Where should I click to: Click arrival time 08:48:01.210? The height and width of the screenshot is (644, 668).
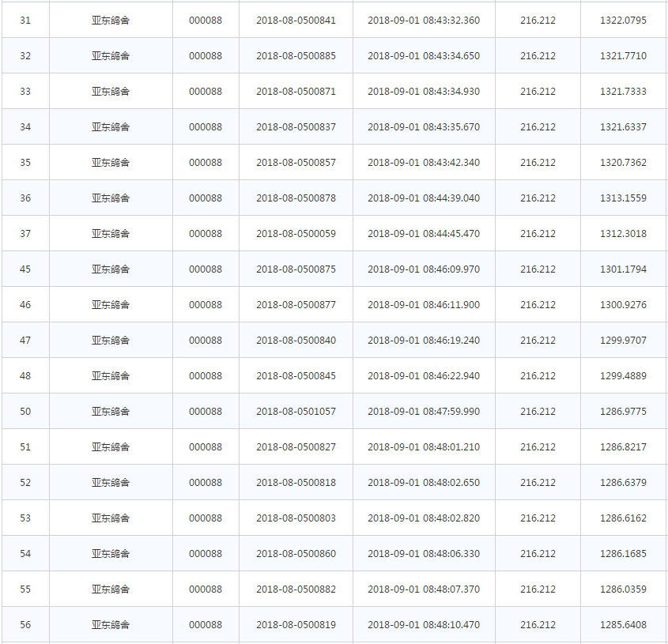pyautogui.click(x=451, y=446)
